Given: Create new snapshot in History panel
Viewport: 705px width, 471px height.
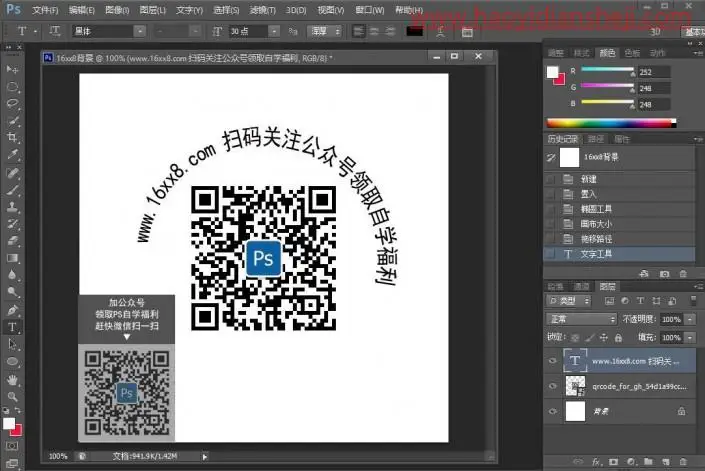Looking at the screenshot, I should pyautogui.click(x=664, y=274).
